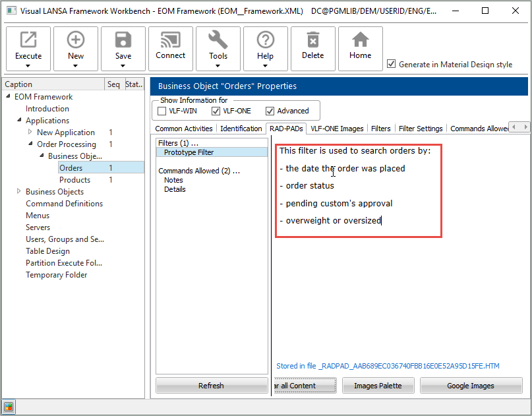532x416 pixels.
Task: Open the Tools wrench icon
Action: [x=218, y=41]
